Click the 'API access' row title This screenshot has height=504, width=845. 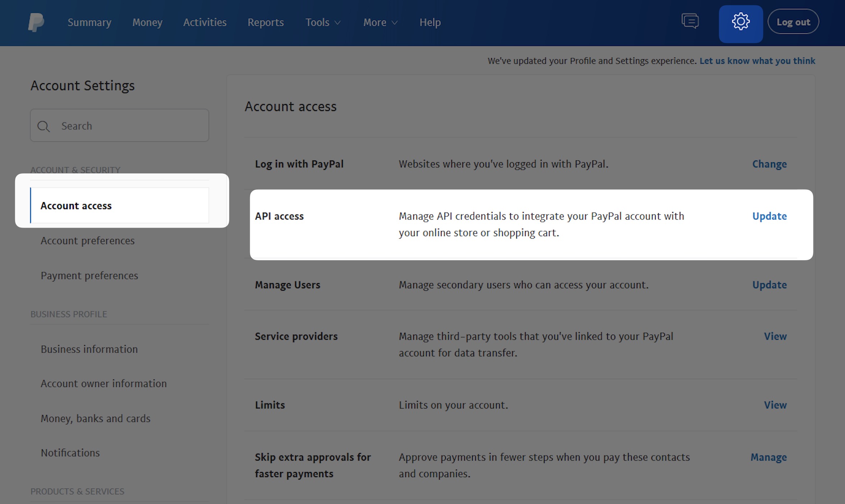point(280,216)
